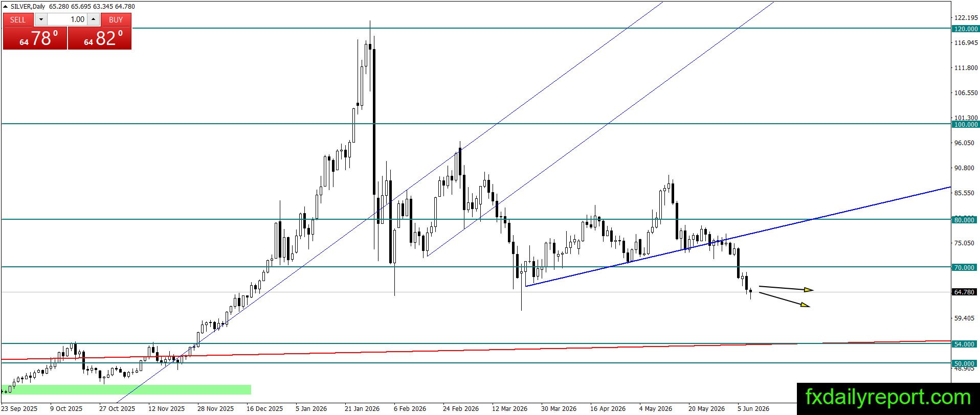Click the SELL button

pos(18,19)
